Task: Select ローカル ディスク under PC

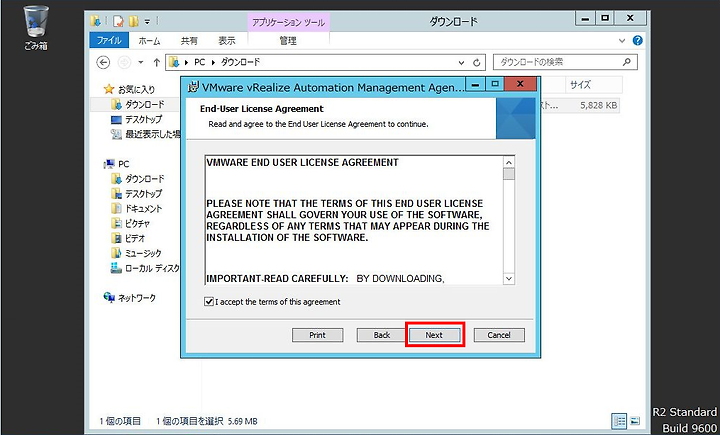Action: [146, 268]
